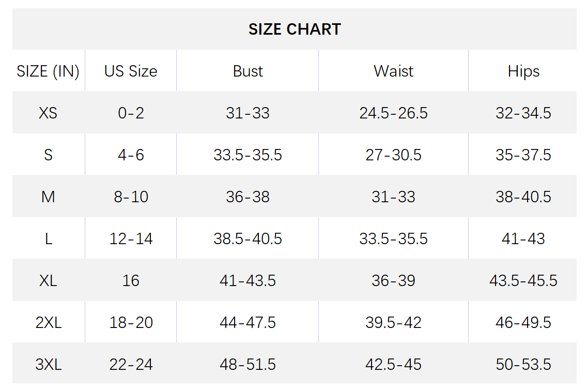Select the SIZE (IN) column header
The height and width of the screenshot is (389, 588).
[x=48, y=71]
